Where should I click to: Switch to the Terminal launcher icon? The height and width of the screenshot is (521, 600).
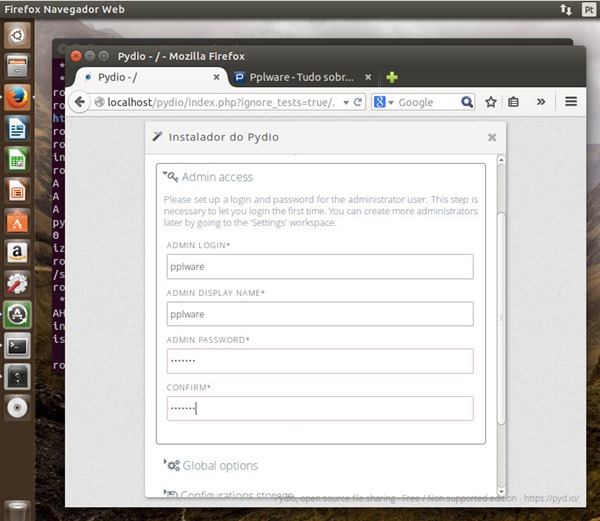tap(17, 346)
